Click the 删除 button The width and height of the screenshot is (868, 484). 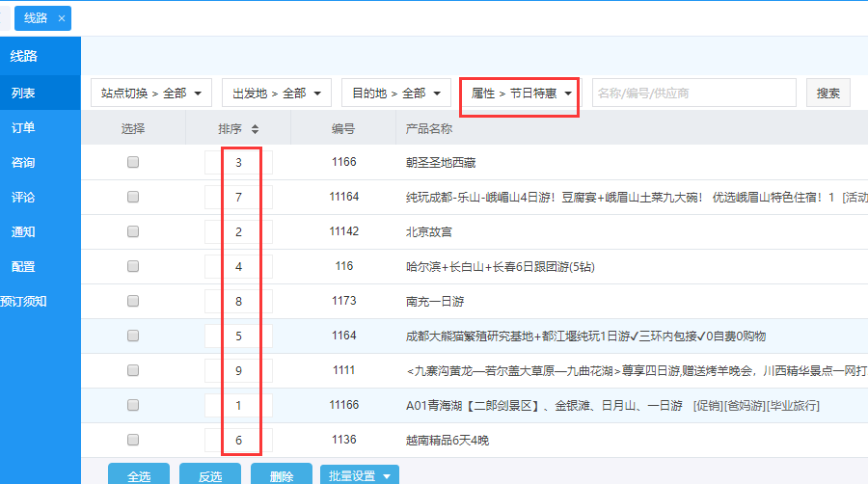point(281,476)
